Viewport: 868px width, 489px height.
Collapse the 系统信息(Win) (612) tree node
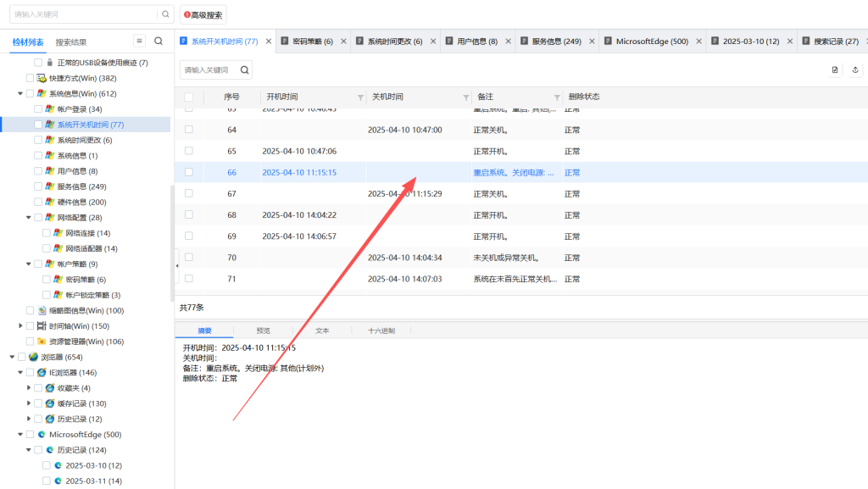click(20, 94)
